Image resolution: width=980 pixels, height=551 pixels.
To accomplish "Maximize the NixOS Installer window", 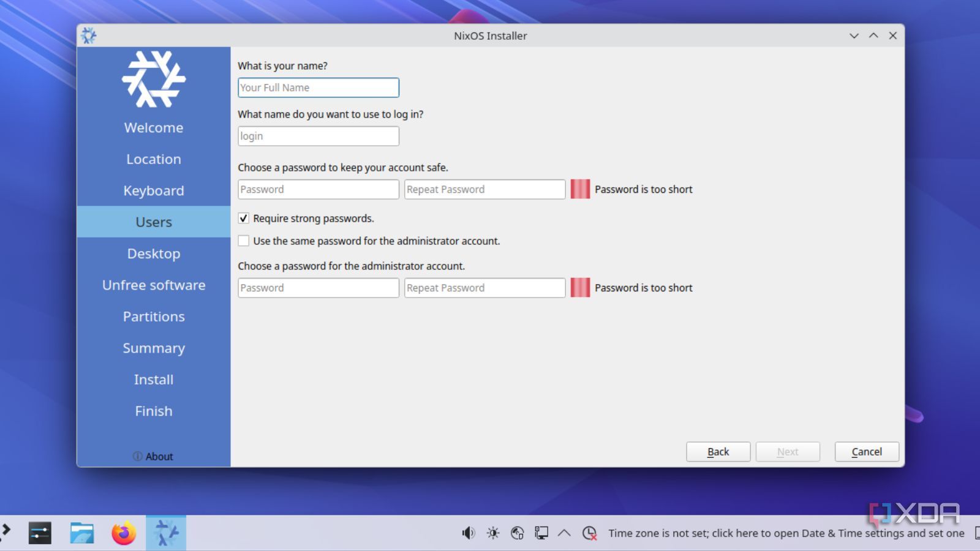I will (x=873, y=36).
